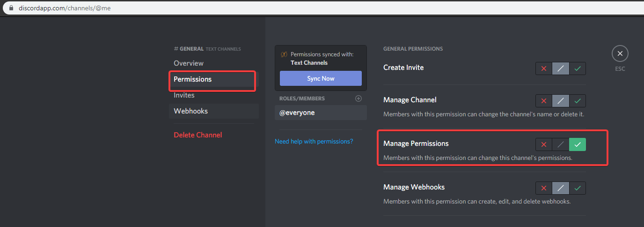Image resolution: width=644 pixels, height=227 pixels.
Task: Allow Manage Webhooks with green check
Action: [x=578, y=188]
